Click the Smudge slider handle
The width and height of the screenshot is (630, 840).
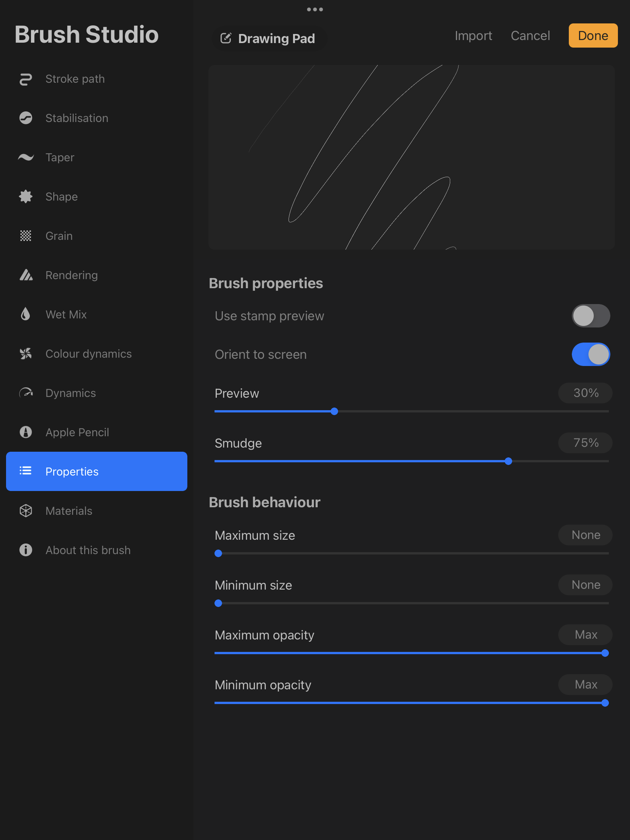(508, 461)
